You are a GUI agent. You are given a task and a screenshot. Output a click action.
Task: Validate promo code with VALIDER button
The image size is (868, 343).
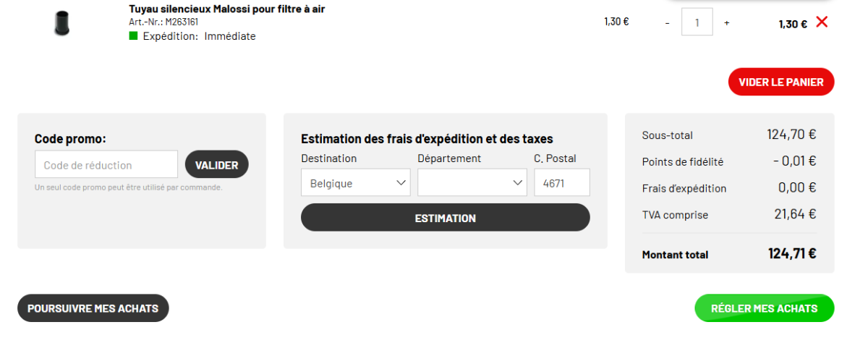[217, 164]
